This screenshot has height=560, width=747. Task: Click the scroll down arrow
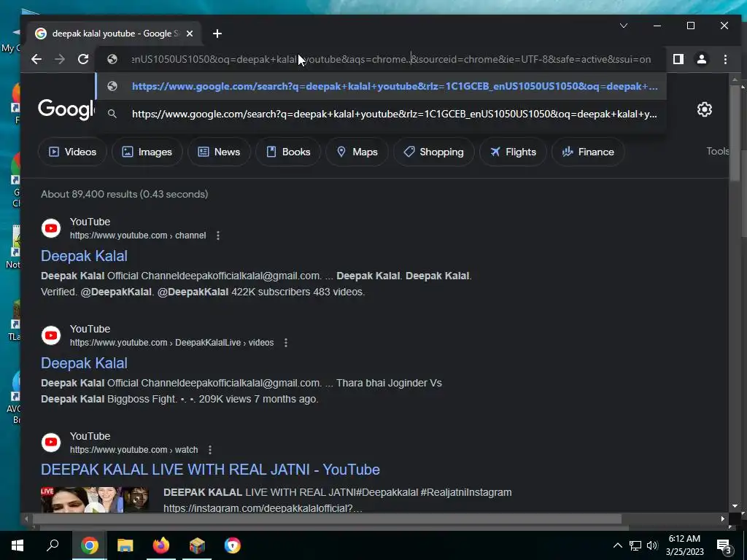(x=735, y=506)
